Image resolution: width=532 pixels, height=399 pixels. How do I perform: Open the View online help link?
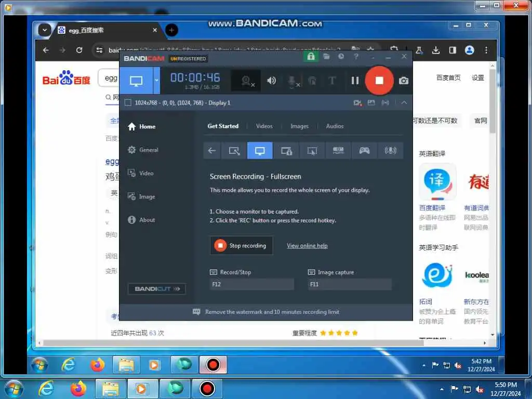click(307, 246)
